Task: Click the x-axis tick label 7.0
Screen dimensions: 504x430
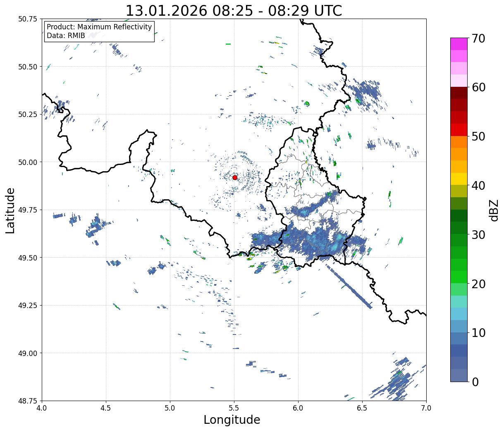Action: pyautogui.click(x=426, y=408)
